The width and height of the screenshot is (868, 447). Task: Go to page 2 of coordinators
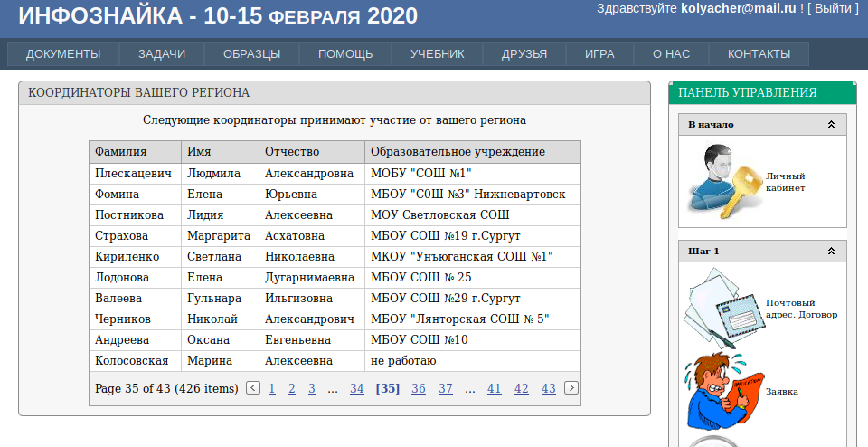(292, 388)
